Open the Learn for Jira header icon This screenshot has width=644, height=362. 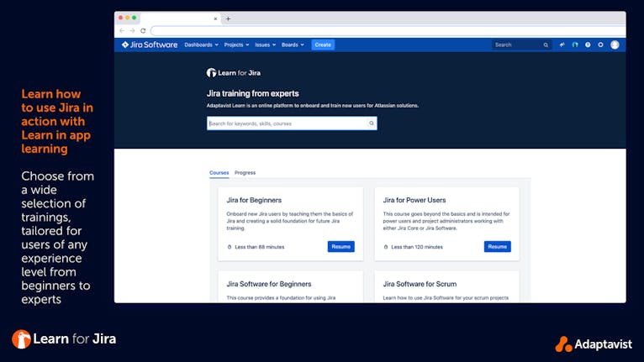575,45
